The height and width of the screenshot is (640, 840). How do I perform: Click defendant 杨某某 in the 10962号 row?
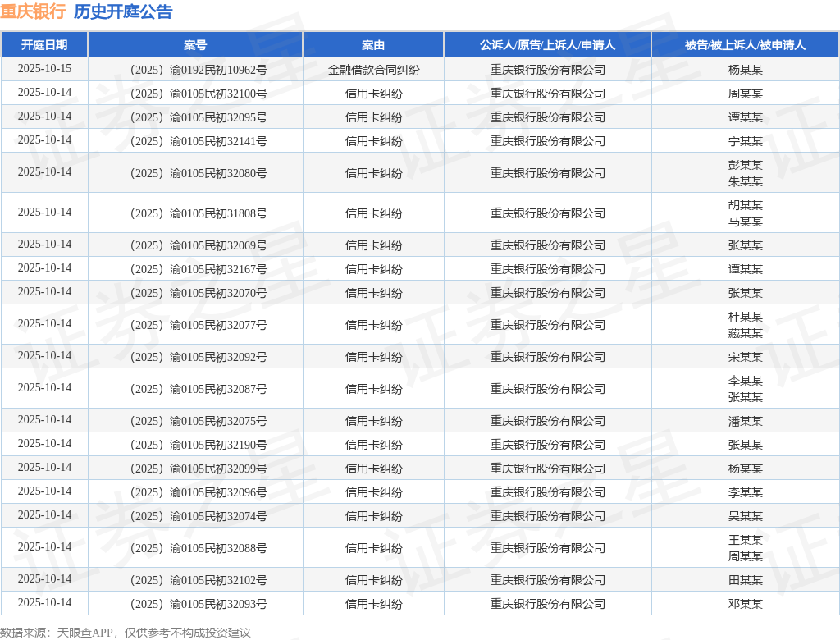[745, 70]
